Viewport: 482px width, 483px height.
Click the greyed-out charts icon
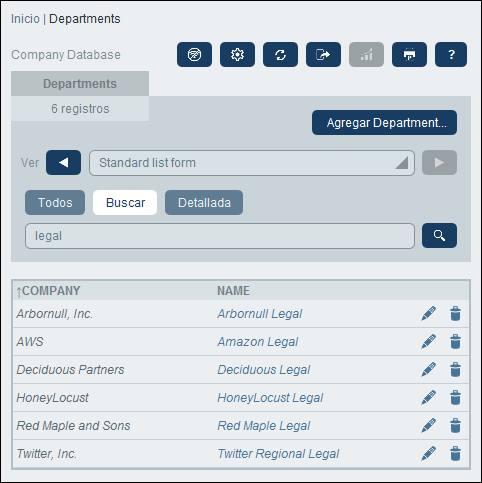366,54
